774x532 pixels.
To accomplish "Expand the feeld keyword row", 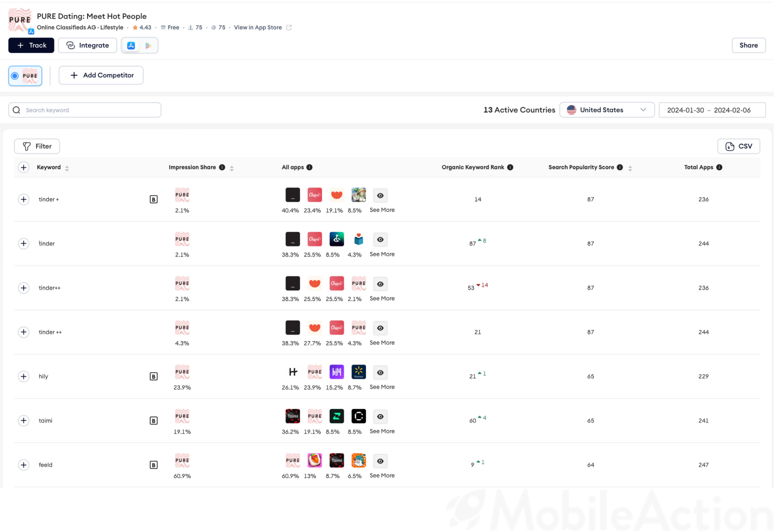I will coord(24,465).
